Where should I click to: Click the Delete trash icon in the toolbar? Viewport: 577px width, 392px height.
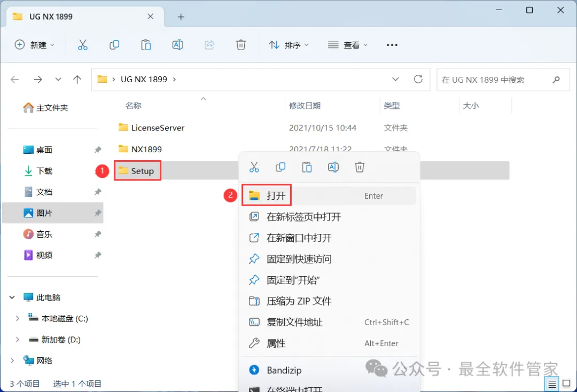pyautogui.click(x=240, y=45)
